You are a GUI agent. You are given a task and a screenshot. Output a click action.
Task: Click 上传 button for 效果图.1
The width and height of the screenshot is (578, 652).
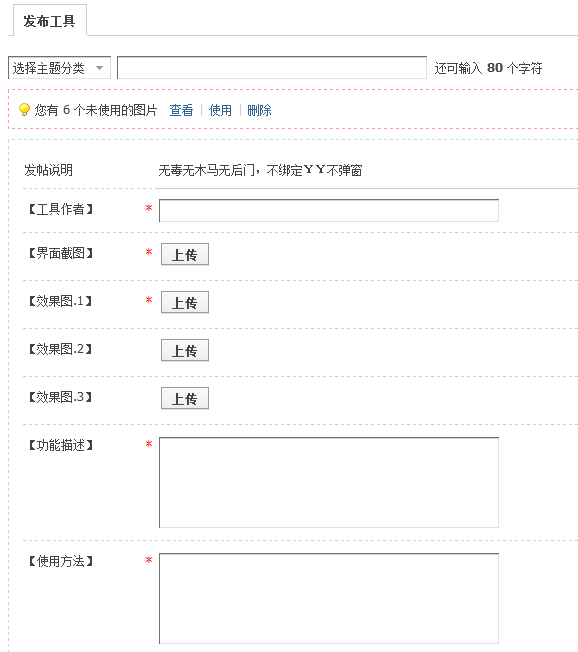pyautogui.click(x=185, y=302)
